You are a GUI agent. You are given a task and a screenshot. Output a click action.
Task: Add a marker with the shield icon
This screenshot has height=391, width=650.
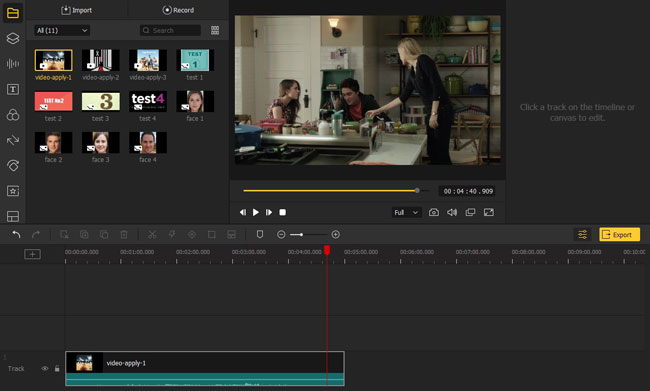click(x=260, y=235)
